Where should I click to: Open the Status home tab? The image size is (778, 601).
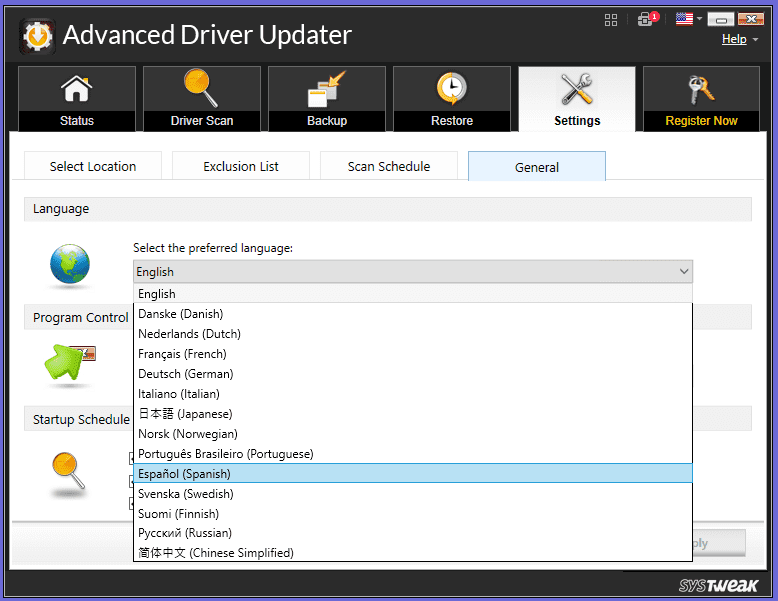[x=77, y=99]
